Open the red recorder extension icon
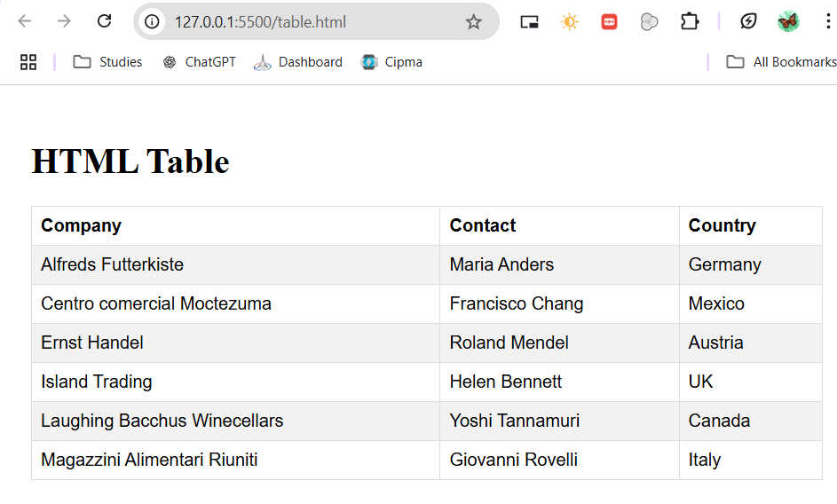 click(609, 22)
